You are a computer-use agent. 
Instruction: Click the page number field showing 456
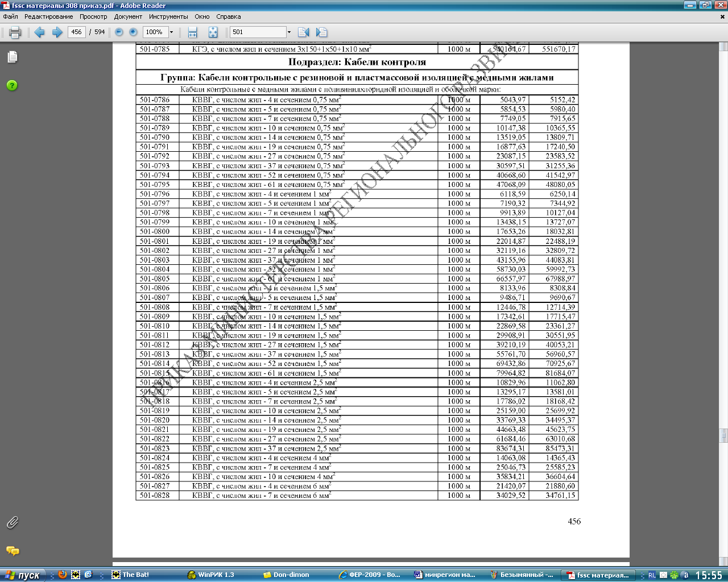76,32
